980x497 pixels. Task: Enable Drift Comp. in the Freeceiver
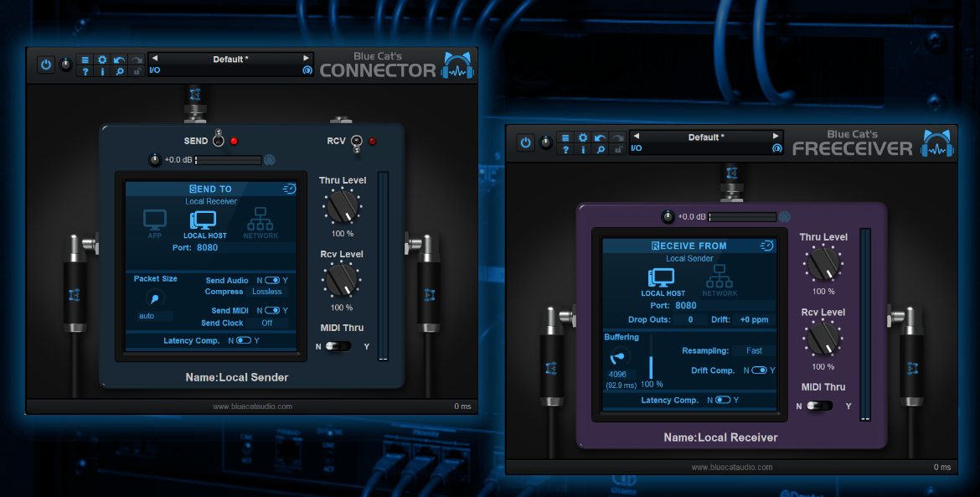(759, 370)
